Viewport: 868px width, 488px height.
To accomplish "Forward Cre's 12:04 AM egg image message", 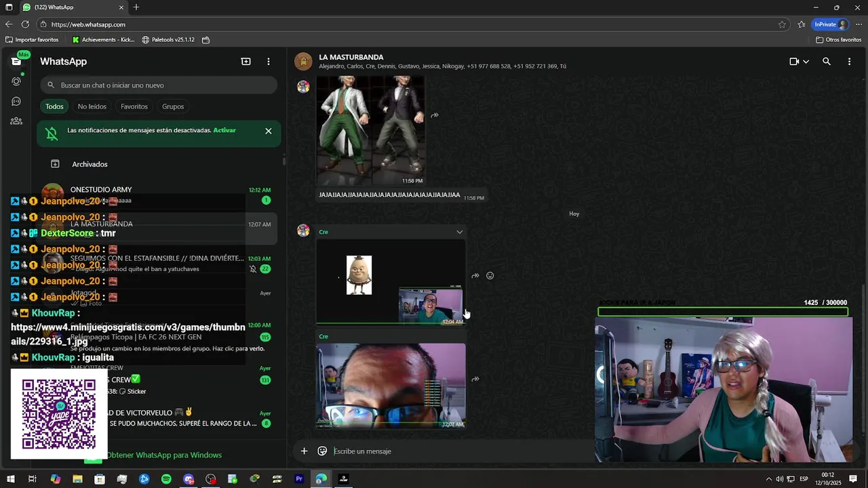I will coord(475,276).
